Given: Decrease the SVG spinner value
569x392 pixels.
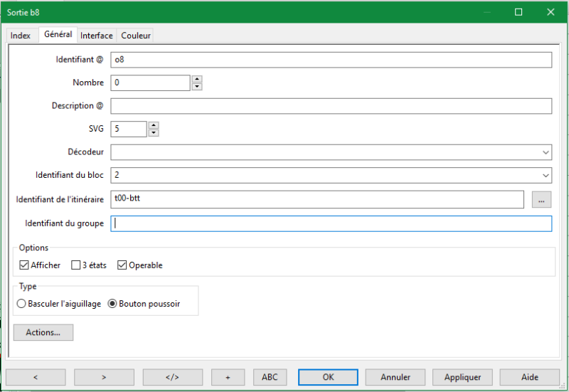Looking at the screenshot, I should point(153,133).
